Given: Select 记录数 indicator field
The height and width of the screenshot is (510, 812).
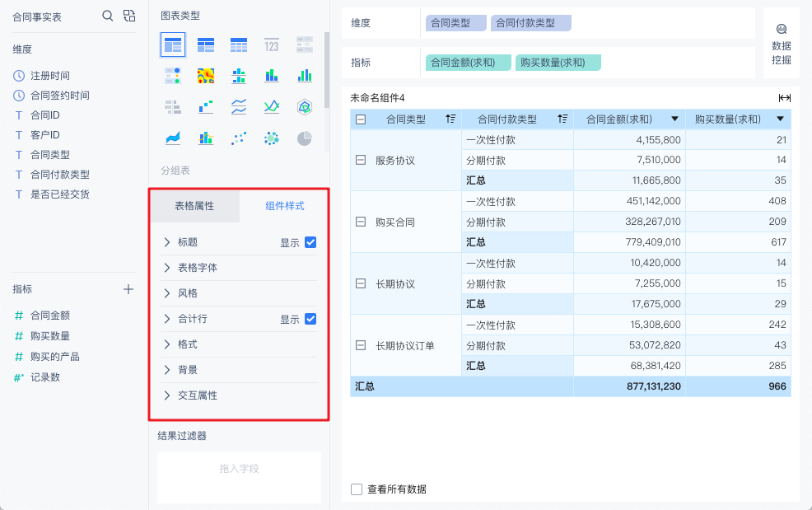Looking at the screenshot, I should coord(44,377).
